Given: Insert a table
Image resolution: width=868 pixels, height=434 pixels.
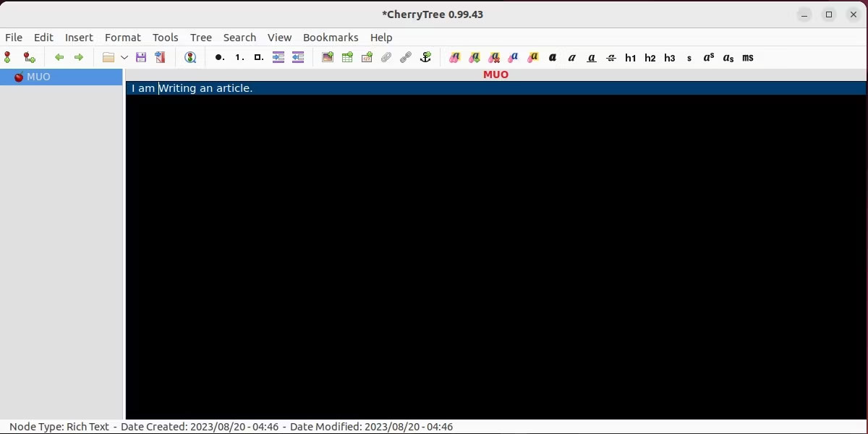Looking at the screenshot, I should tap(347, 57).
